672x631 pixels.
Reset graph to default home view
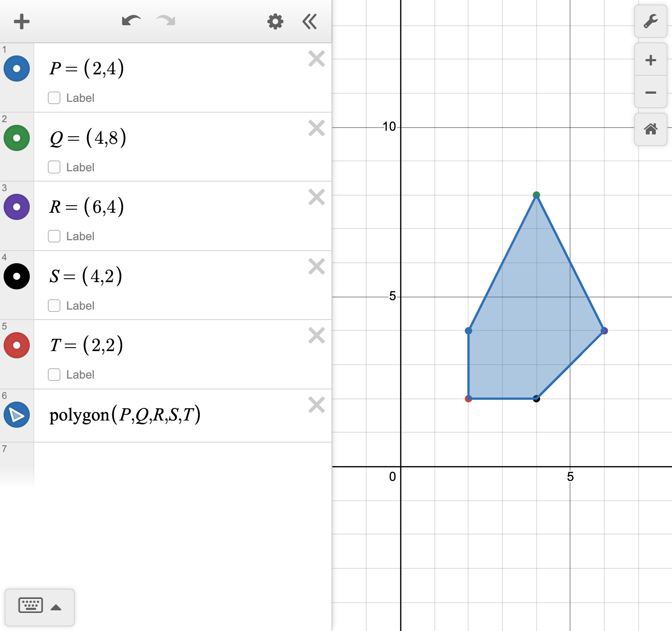point(650,129)
